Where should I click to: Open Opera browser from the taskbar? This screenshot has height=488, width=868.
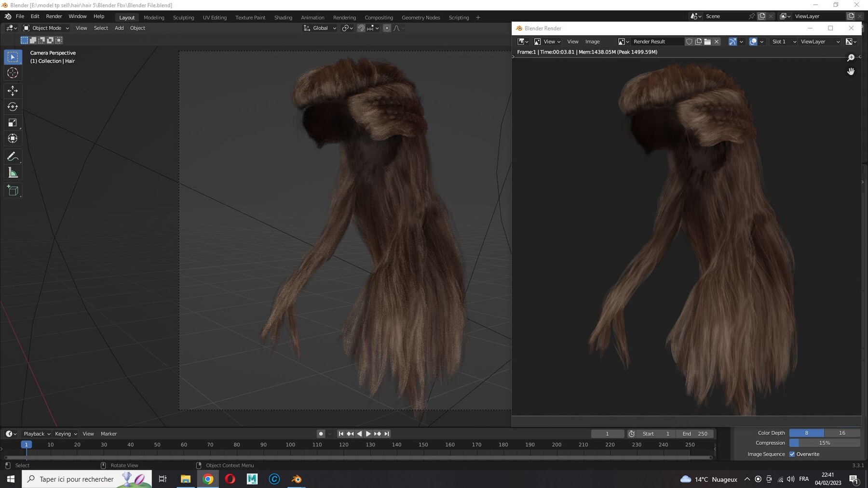tap(230, 479)
